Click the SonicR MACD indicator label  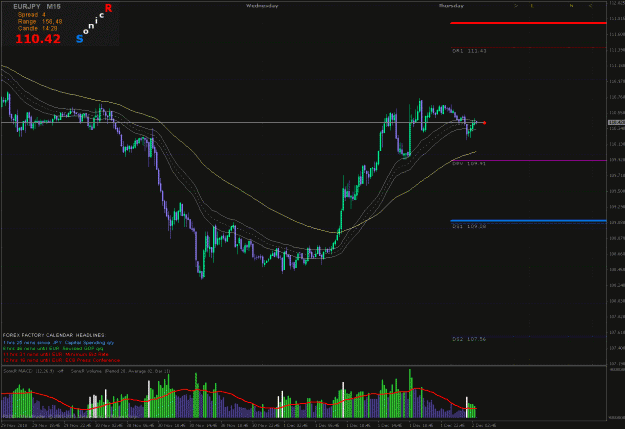33,371
